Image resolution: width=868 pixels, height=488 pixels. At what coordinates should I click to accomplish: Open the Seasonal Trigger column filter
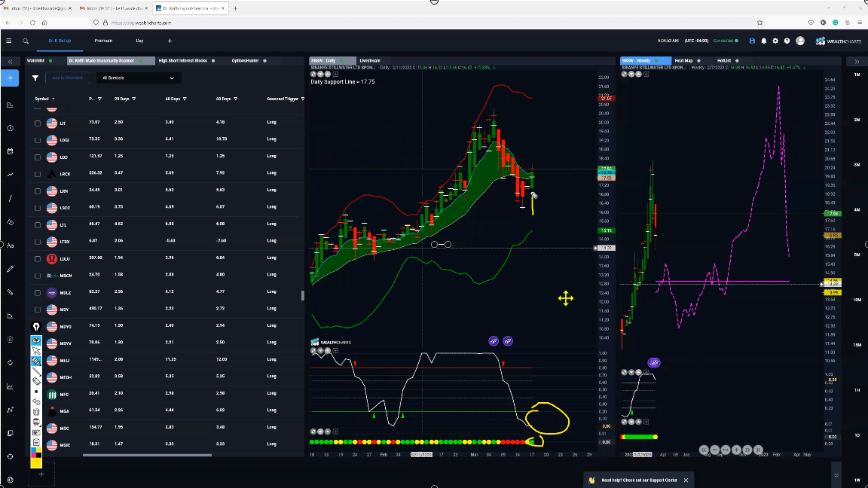click(x=303, y=99)
